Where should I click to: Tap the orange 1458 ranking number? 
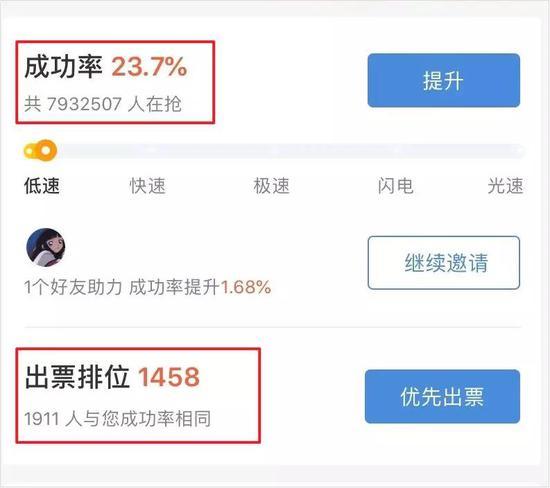pos(169,377)
